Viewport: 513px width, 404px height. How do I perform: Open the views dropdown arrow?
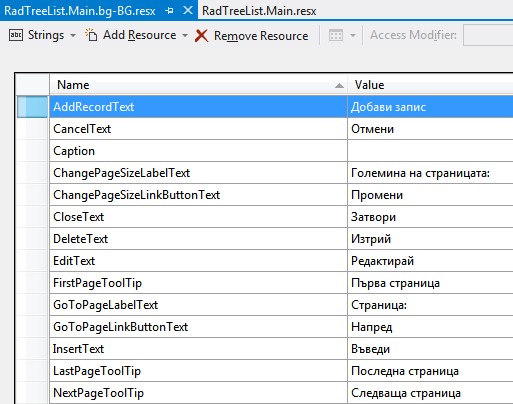(x=353, y=35)
